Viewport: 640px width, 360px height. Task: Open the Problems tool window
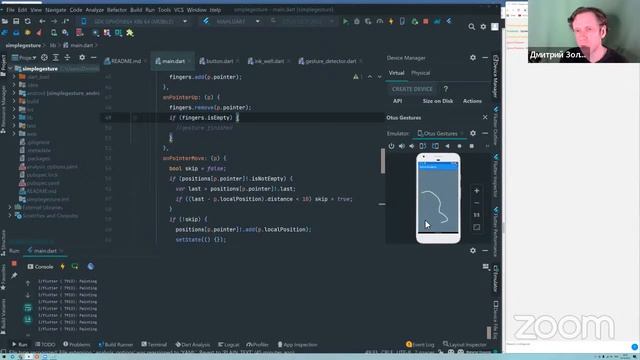[76, 344]
